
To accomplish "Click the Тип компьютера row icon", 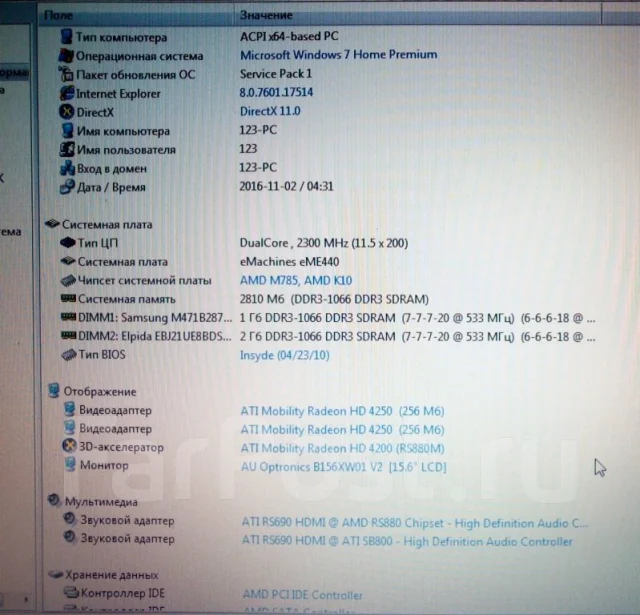I will pos(66,36).
